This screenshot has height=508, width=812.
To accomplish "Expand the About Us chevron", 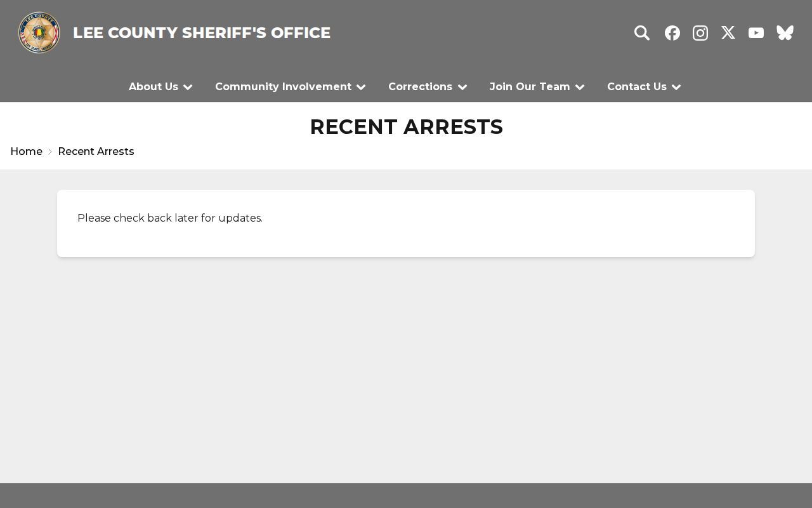I will click(188, 87).
